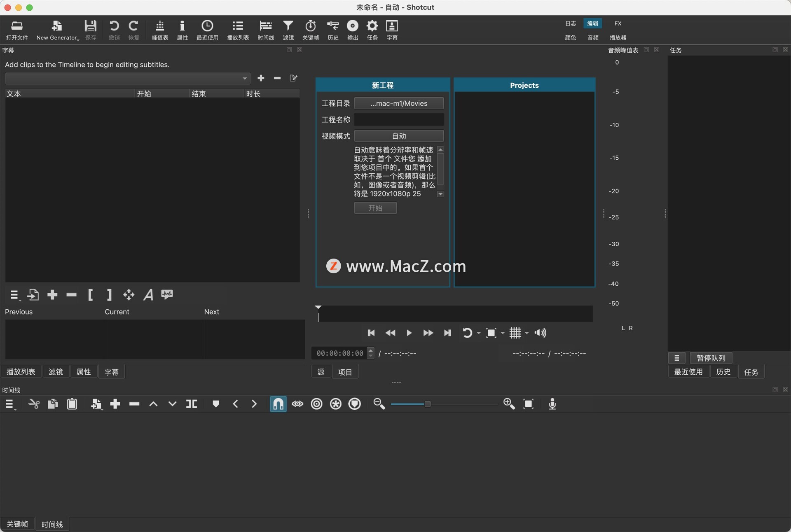Click the New Generator toolbar icon
Image resolution: width=791 pixels, height=532 pixels.
coord(57,30)
